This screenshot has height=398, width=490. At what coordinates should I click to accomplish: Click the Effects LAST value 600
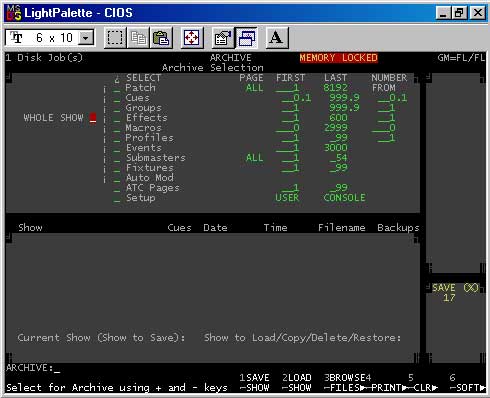(338, 118)
